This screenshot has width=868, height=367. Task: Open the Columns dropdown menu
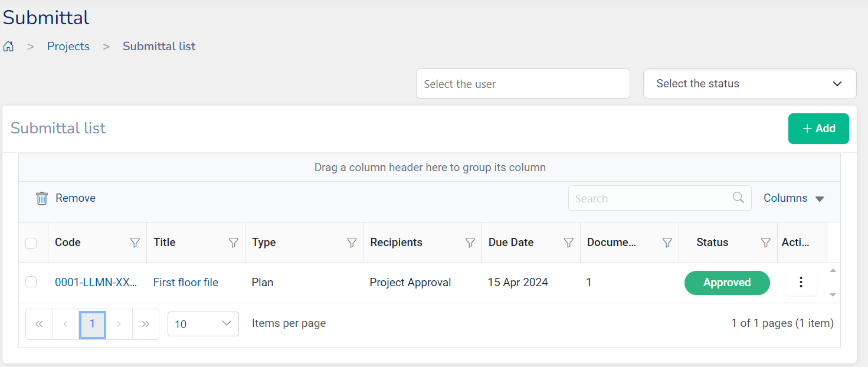pos(793,198)
